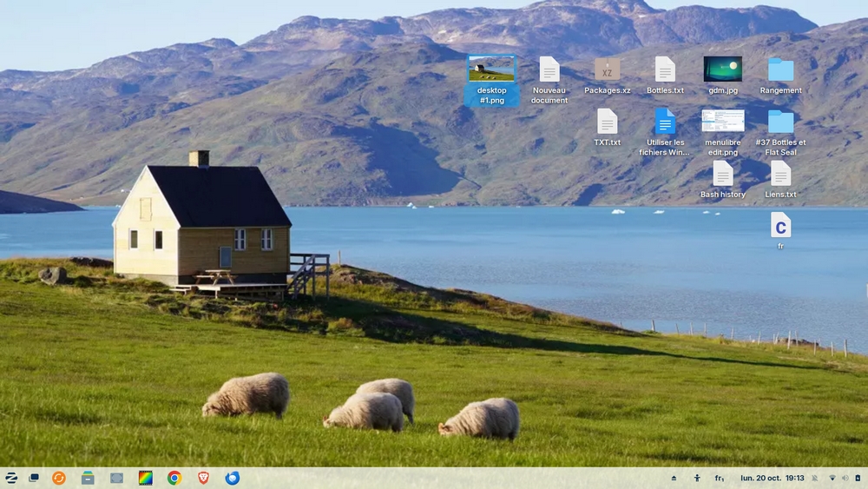
Task: Open Brave browser from the taskbar
Action: tap(203, 478)
